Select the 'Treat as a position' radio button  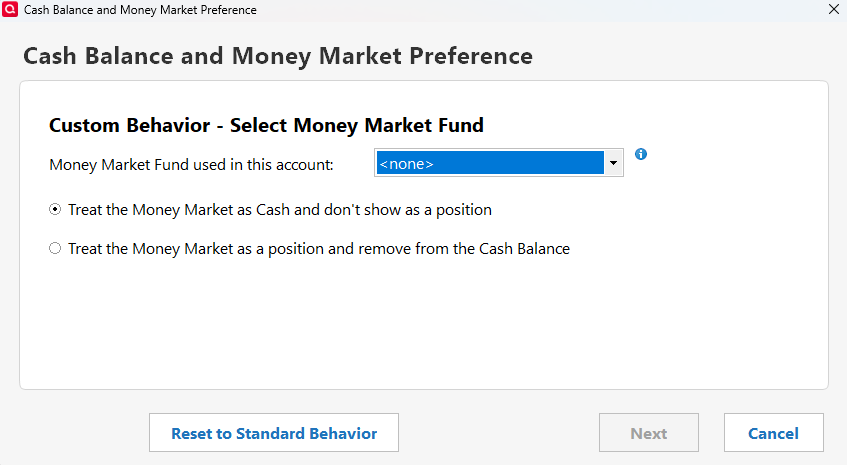[55, 248]
